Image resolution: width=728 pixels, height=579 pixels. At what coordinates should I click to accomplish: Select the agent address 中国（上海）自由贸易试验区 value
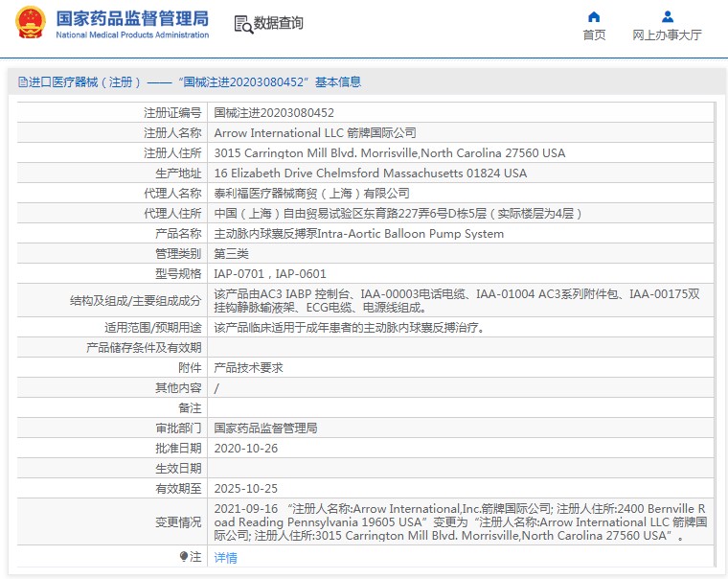tap(398, 214)
